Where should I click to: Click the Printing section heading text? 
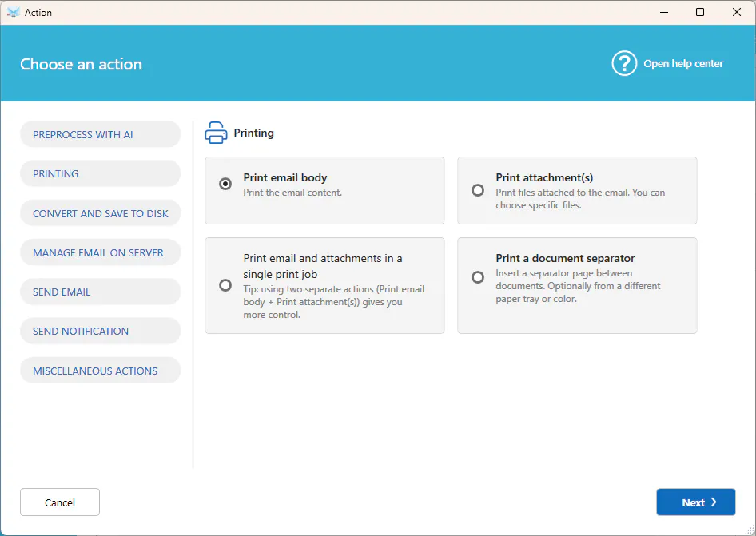point(253,133)
